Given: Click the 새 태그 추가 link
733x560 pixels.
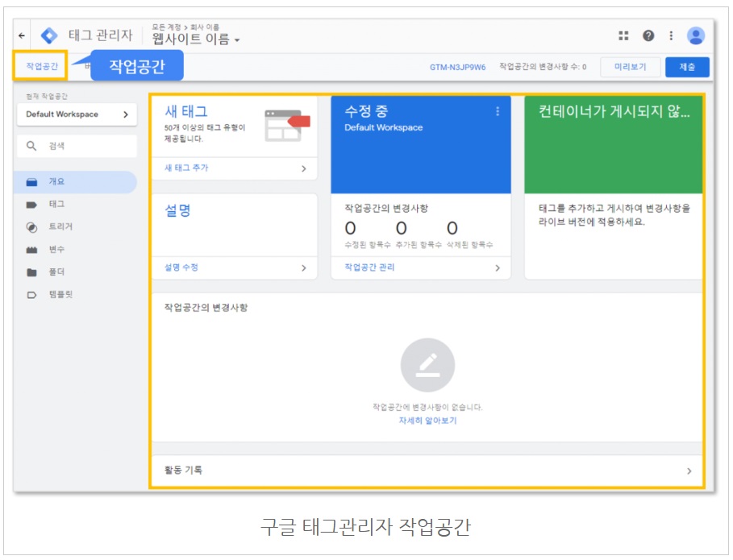Looking at the screenshot, I should pyautogui.click(x=186, y=168).
